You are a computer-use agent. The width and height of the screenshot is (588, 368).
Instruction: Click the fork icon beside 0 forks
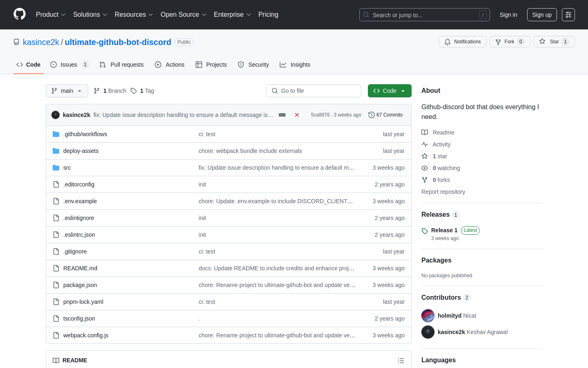[425, 180]
